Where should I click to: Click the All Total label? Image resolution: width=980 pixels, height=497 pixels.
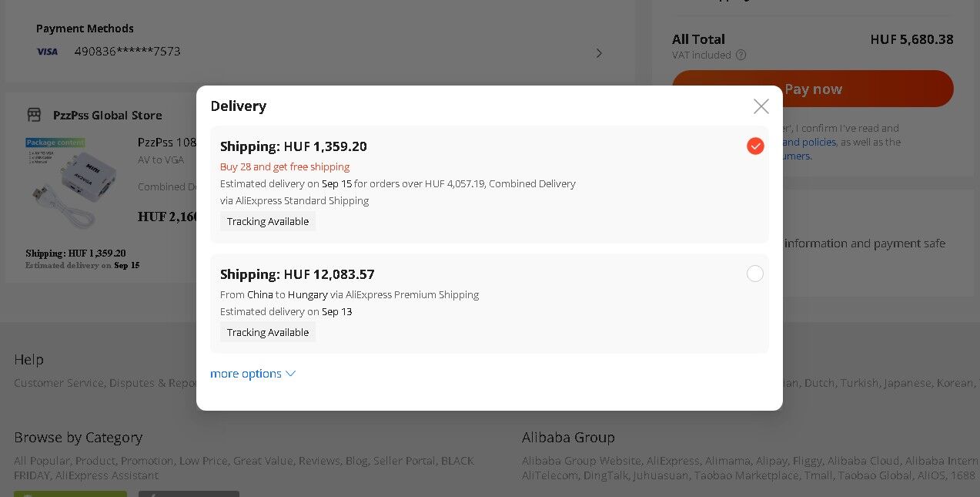pyautogui.click(x=698, y=39)
